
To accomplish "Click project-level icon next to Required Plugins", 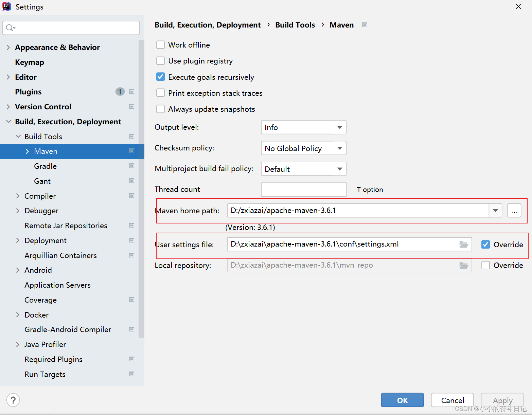I will click(132, 359).
